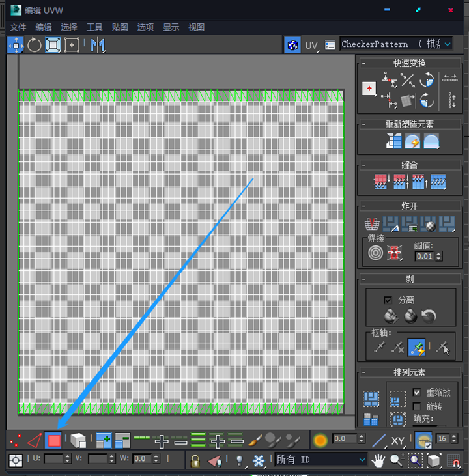This screenshot has height=476, width=469.
Task: Click the grid snap value spinner 16
Action: tap(454, 438)
